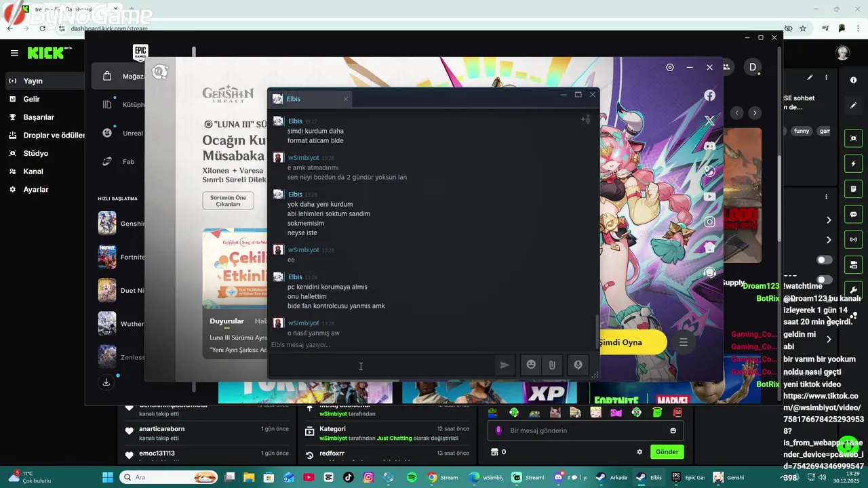The height and width of the screenshot is (488, 868).
Task: Open YouTube link in Genshin launcher
Action: 709,197
